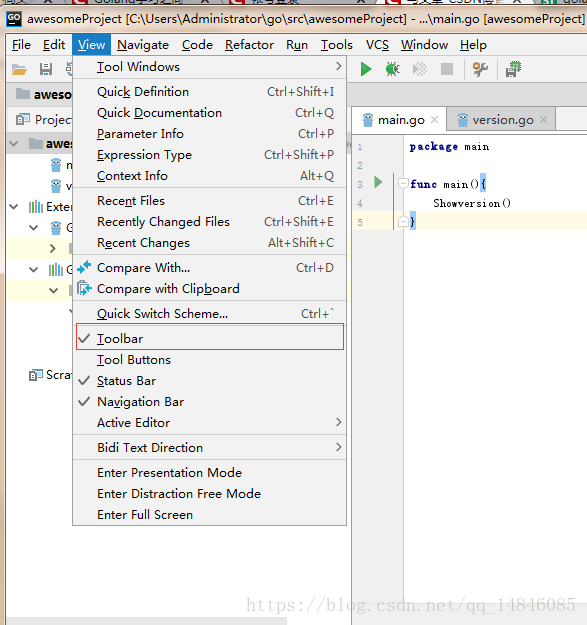This screenshot has height=625, width=587.
Task: Close the main.go tab
Action: [x=435, y=120]
